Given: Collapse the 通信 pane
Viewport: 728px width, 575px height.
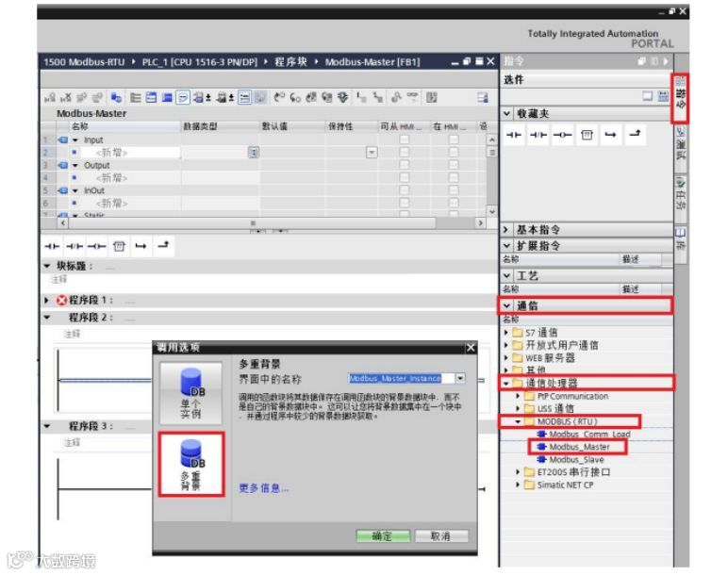Looking at the screenshot, I should [x=506, y=305].
